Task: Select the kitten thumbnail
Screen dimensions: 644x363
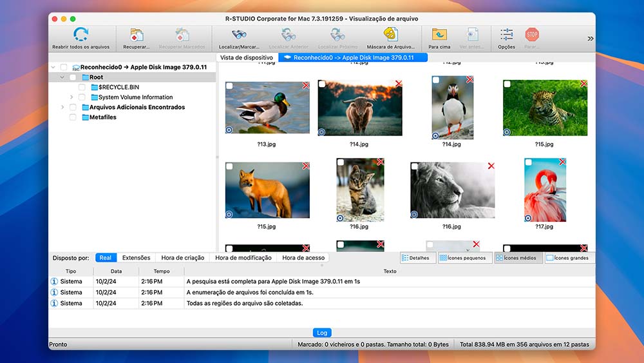Action: click(x=360, y=190)
